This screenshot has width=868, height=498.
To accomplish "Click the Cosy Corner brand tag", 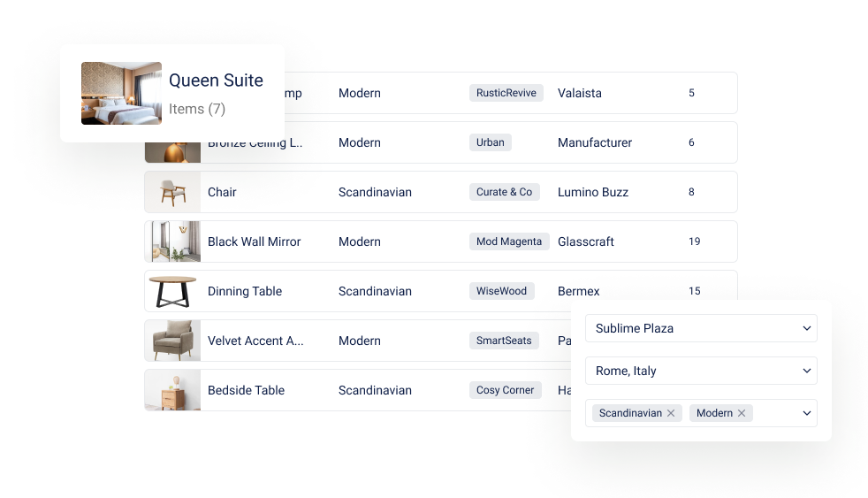I will [505, 390].
